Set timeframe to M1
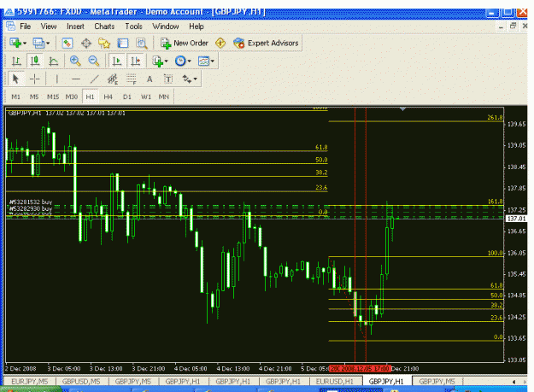Viewport: 534px width, 392px height. (x=15, y=97)
